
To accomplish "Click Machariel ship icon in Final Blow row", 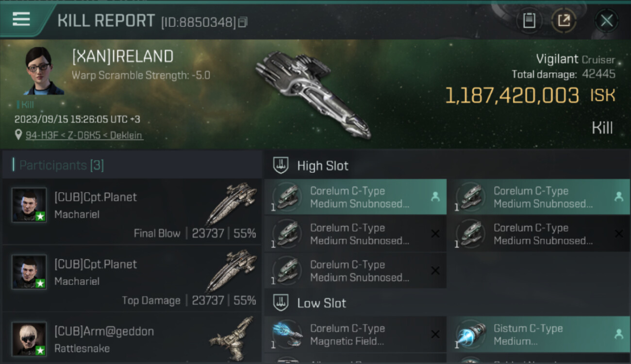I will 232,204.
